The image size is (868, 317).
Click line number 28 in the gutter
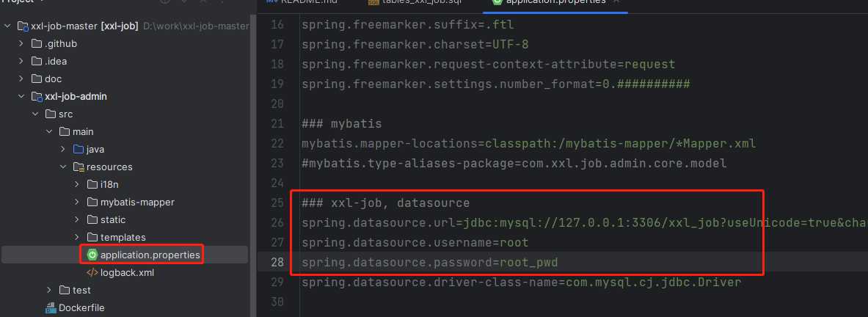[x=277, y=262]
